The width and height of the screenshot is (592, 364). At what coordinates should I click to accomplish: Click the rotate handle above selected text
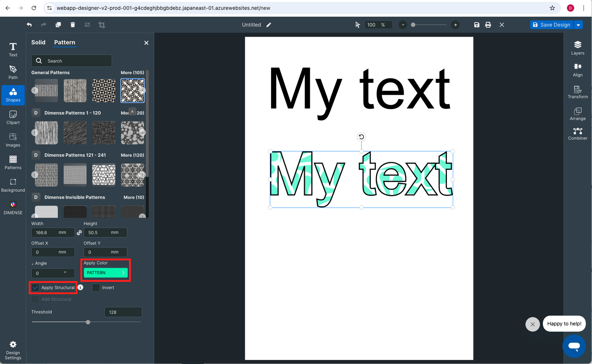pos(361,137)
